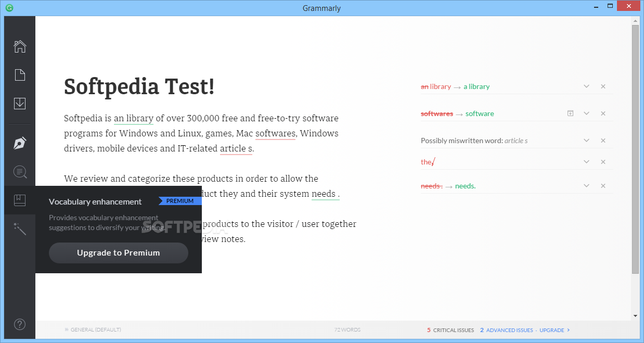
Task: Select the vocabulary enhancement book icon
Action: coord(20,200)
